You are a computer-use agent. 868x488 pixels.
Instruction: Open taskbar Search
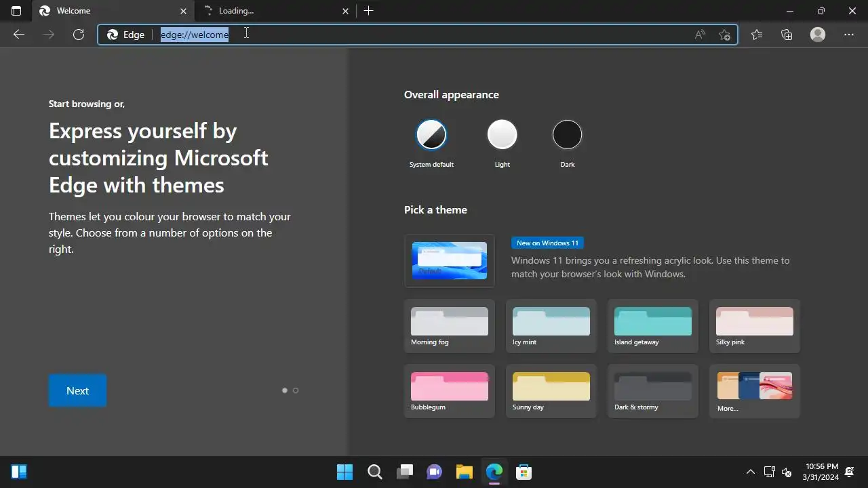pyautogui.click(x=374, y=472)
